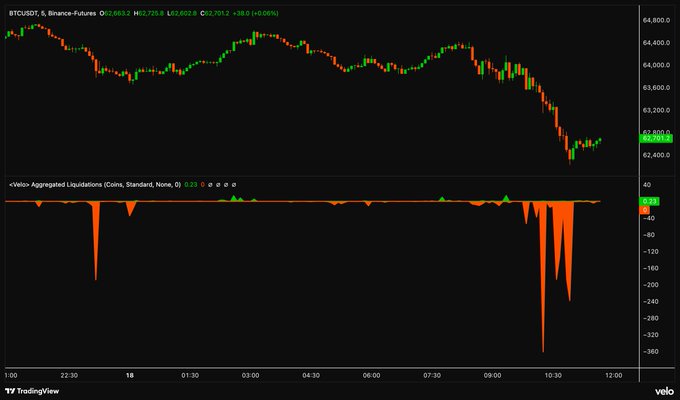The image size is (680, 400).
Task: Click the 06:00 time axis label
Action: tap(372, 376)
